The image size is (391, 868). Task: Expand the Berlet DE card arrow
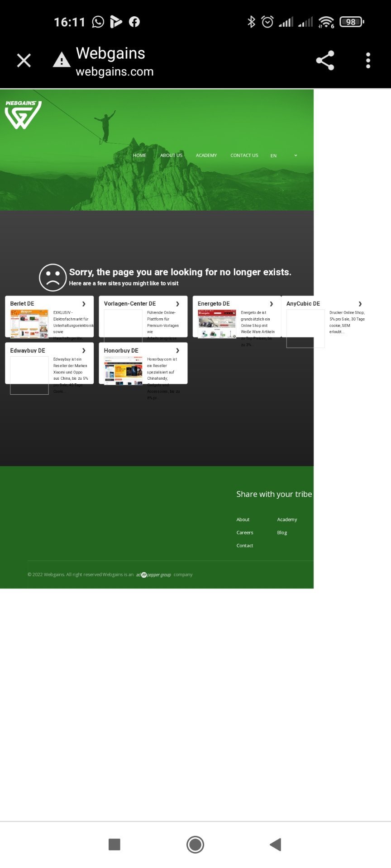tap(84, 304)
